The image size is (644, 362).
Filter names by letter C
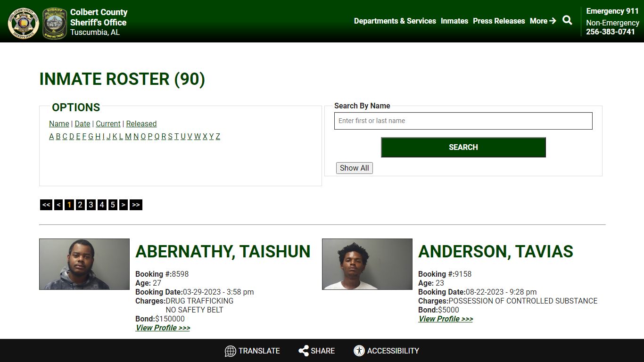point(65,136)
